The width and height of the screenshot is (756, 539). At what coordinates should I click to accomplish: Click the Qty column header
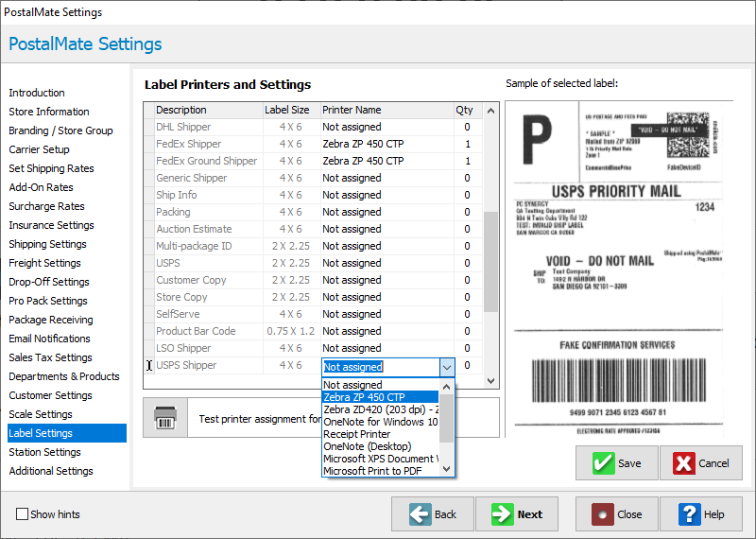pos(468,110)
